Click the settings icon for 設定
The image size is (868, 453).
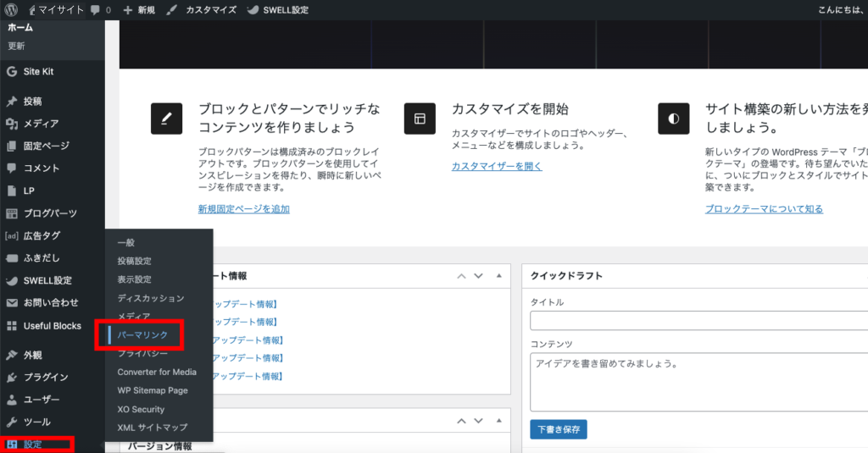click(12, 445)
